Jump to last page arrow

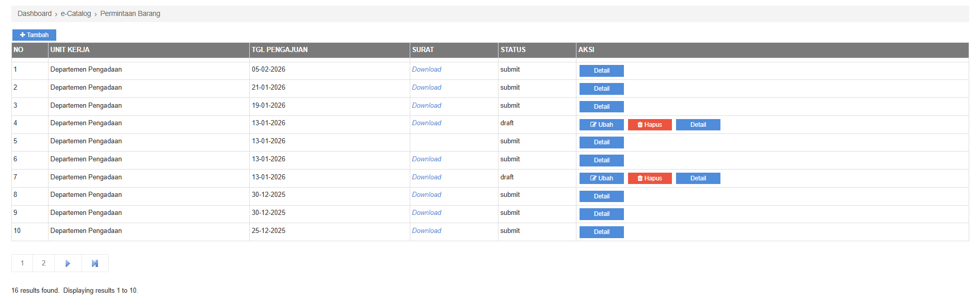(95, 263)
